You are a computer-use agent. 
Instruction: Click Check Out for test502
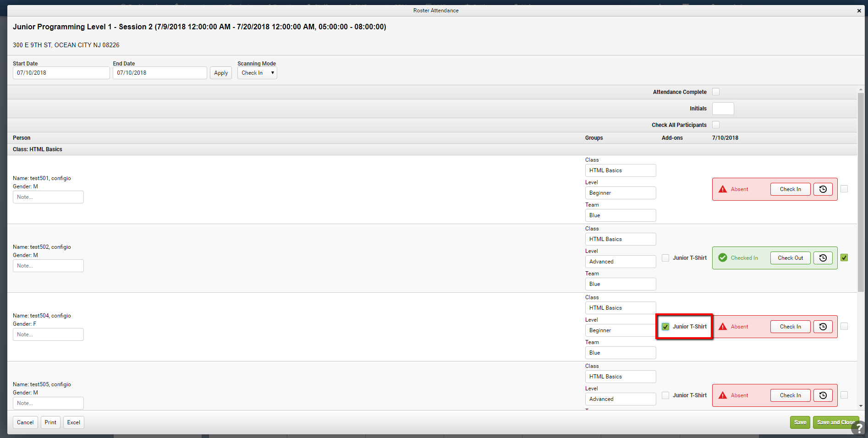tap(791, 258)
